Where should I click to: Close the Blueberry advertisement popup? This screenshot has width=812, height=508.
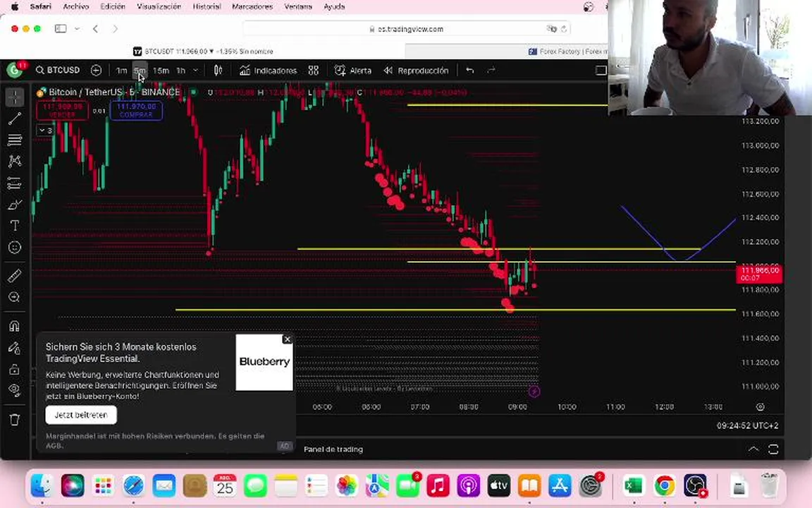(288, 339)
